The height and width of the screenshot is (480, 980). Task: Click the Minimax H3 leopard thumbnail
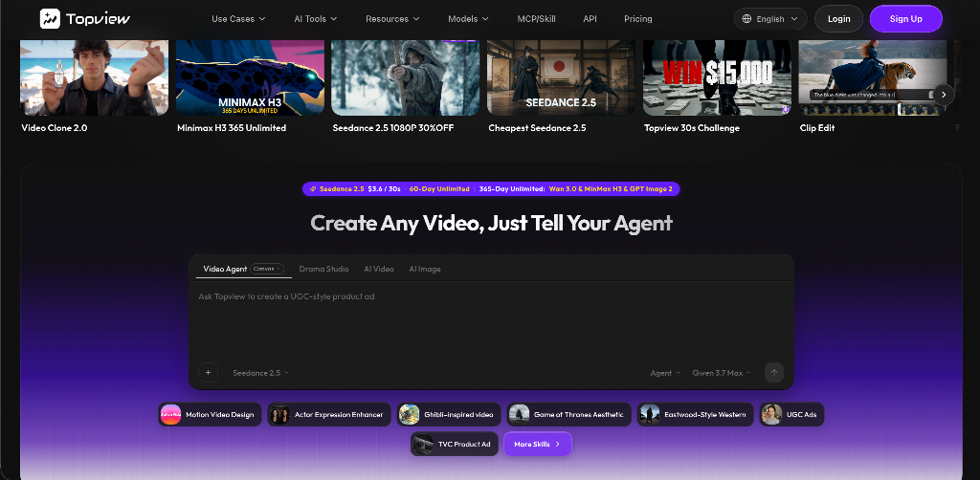(250, 78)
